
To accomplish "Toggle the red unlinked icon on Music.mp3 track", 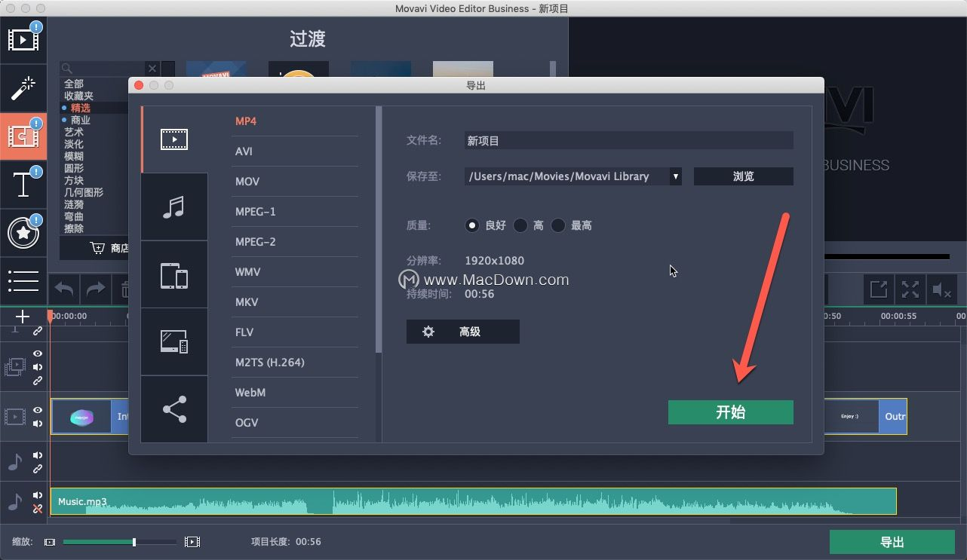I will coord(38,509).
